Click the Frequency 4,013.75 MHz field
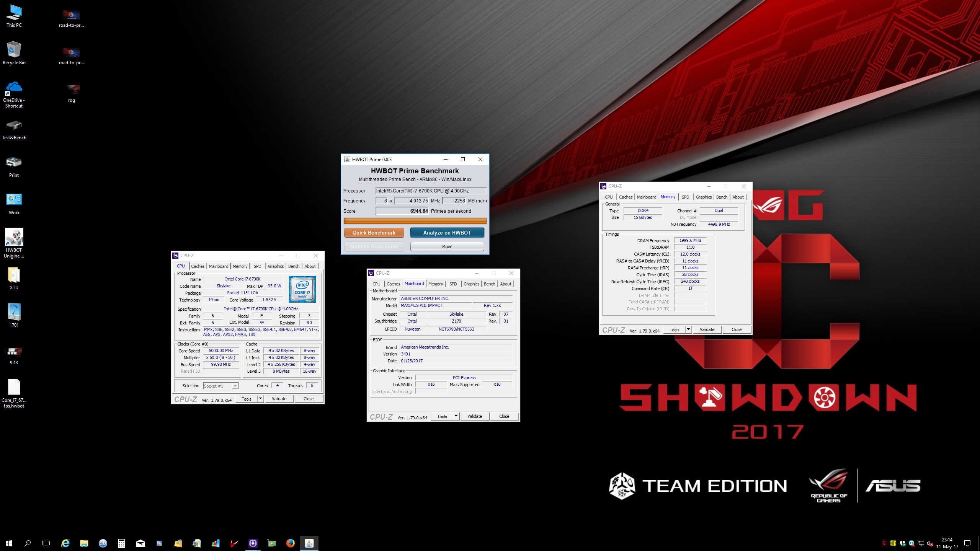Screen dimensions: 980x551 [412, 201]
